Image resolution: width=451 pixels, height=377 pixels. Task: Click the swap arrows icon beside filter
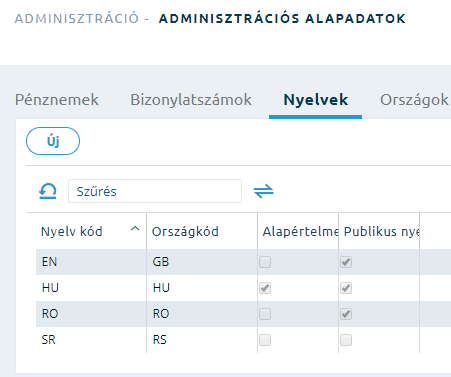click(263, 191)
